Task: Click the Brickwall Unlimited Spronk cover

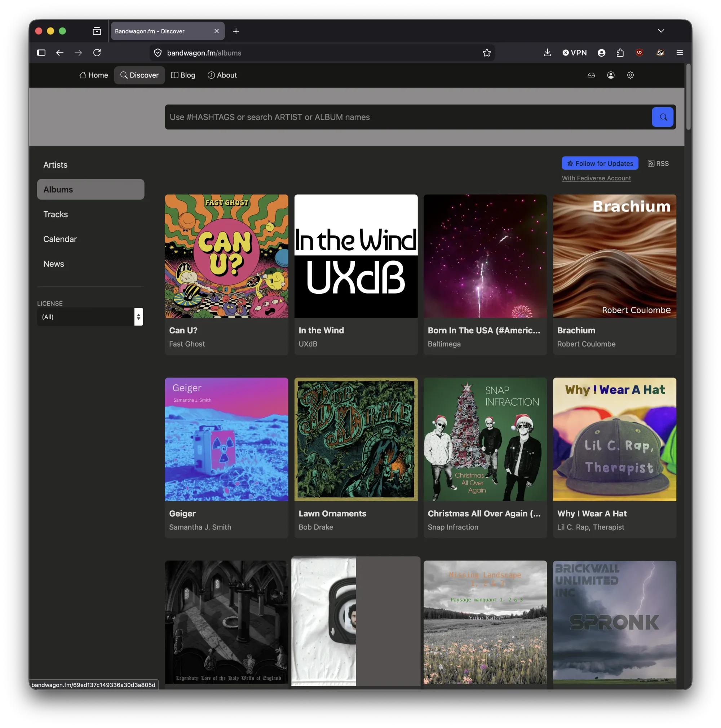Action: [x=614, y=622]
